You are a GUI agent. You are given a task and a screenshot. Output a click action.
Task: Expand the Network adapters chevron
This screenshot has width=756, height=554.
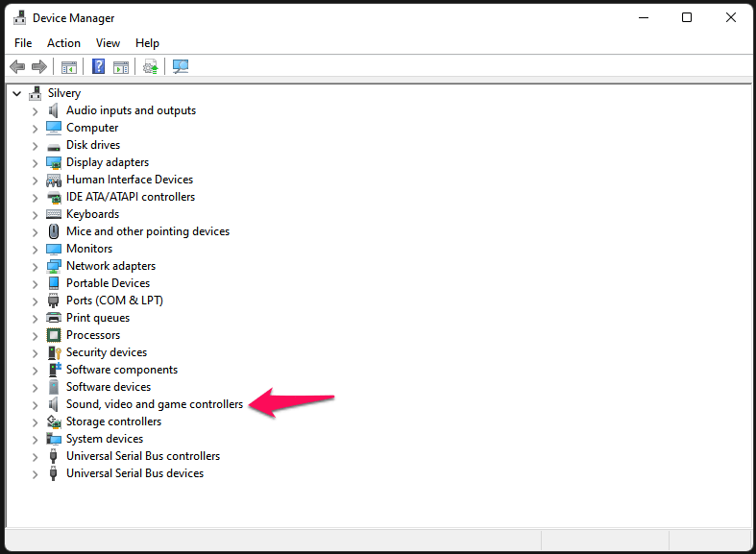pyautogui.click(x=35, y=267)
